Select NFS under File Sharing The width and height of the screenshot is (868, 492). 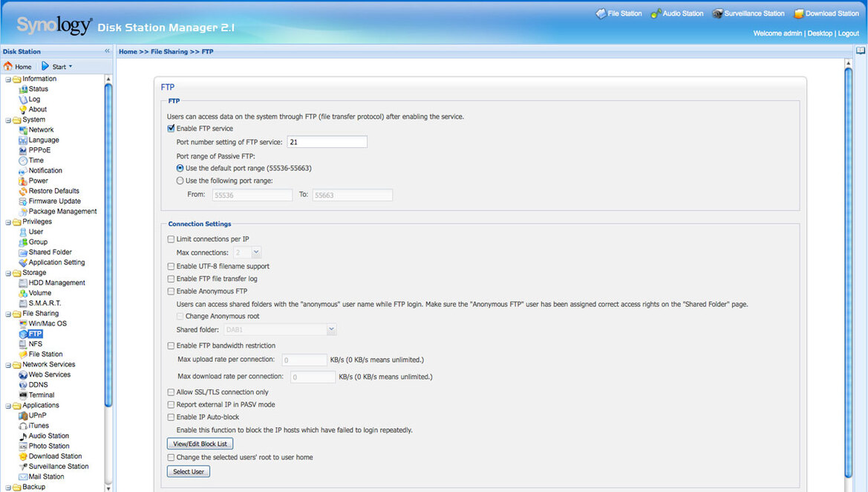[36, 344]
